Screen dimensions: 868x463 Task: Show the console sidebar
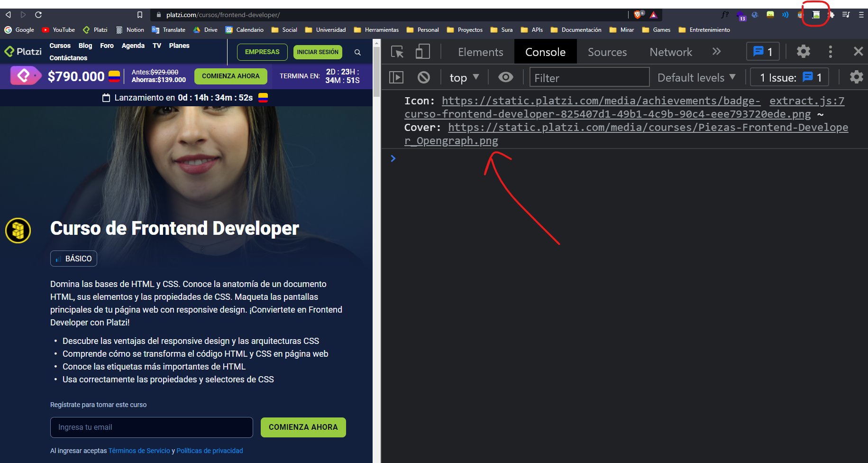[x=396, y=77]
